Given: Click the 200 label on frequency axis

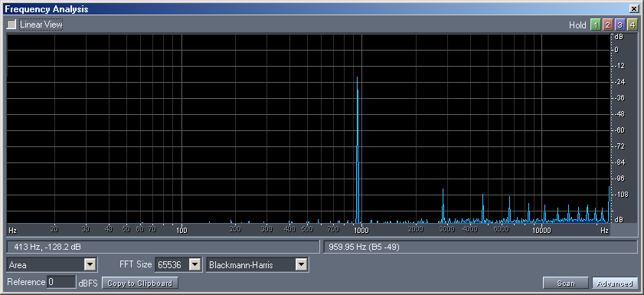Looking at the screenshot, I should tap(235, 229).
